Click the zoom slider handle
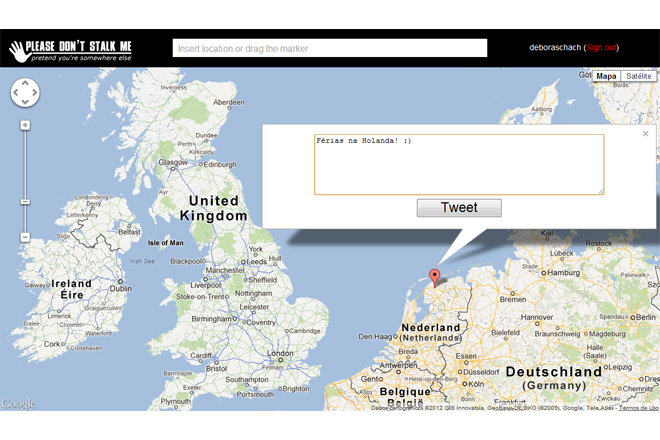 click(x=25, y=202)
